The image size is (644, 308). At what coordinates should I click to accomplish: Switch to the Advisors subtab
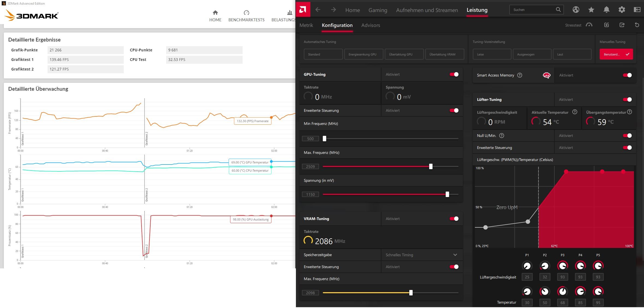(x=370, y=25)
